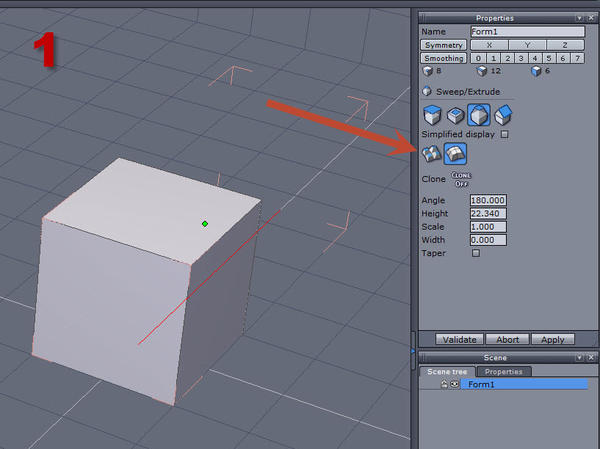600x449 pixels.
Task: Toggle the lock icon for Form1
Action: tap(444, 384)
